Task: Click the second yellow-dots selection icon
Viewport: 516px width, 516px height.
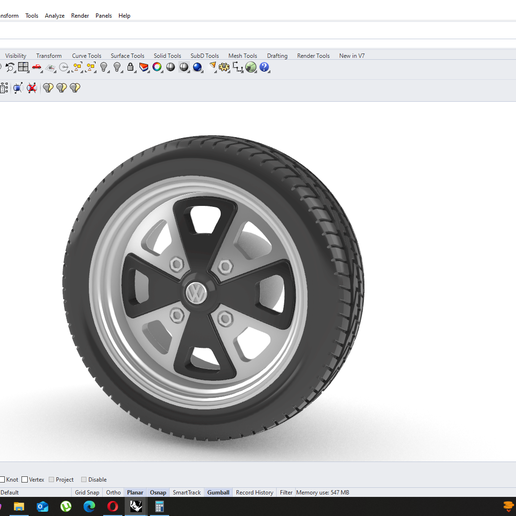Action: pos(91,68)
